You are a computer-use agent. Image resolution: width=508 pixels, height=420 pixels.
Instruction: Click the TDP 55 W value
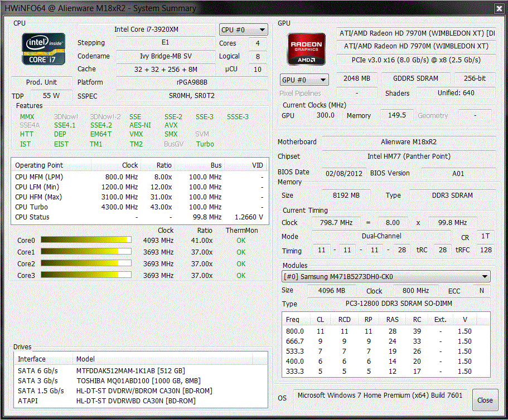[51, 96]
